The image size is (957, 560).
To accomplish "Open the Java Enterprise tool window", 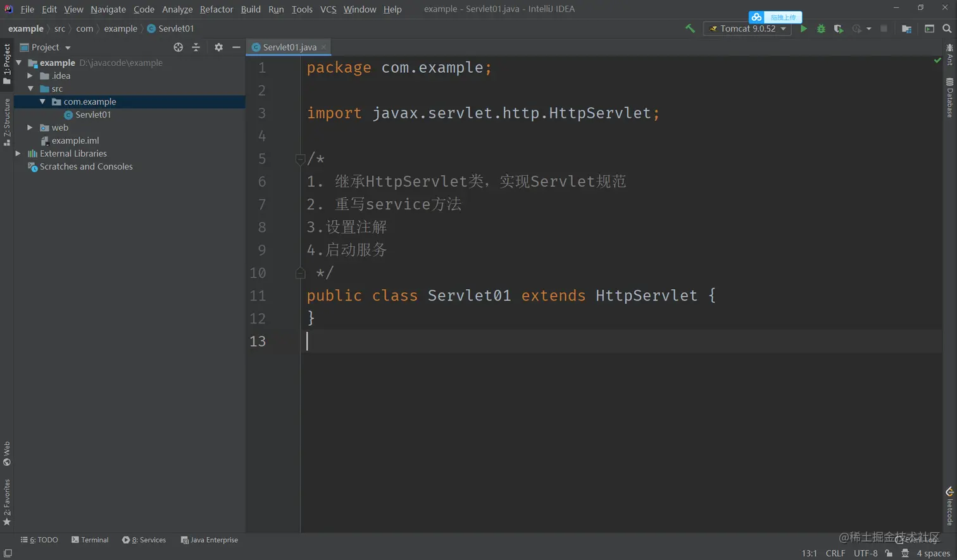I will click(x=210, y=540).
